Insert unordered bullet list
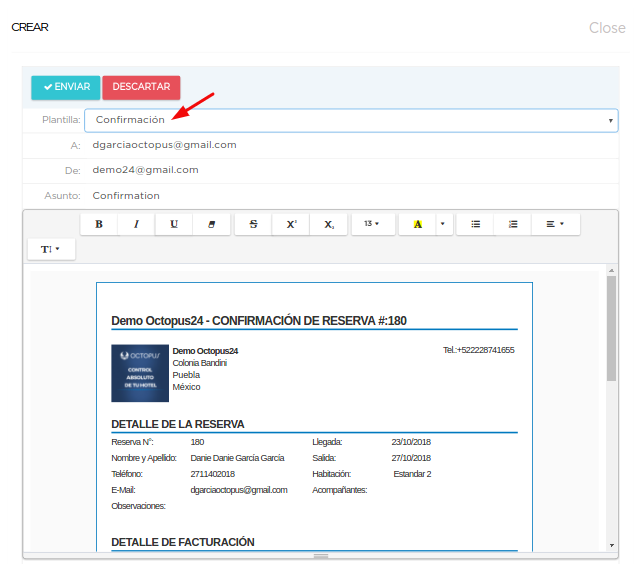Viewport: 638px width, 564px height. (475, 224)
